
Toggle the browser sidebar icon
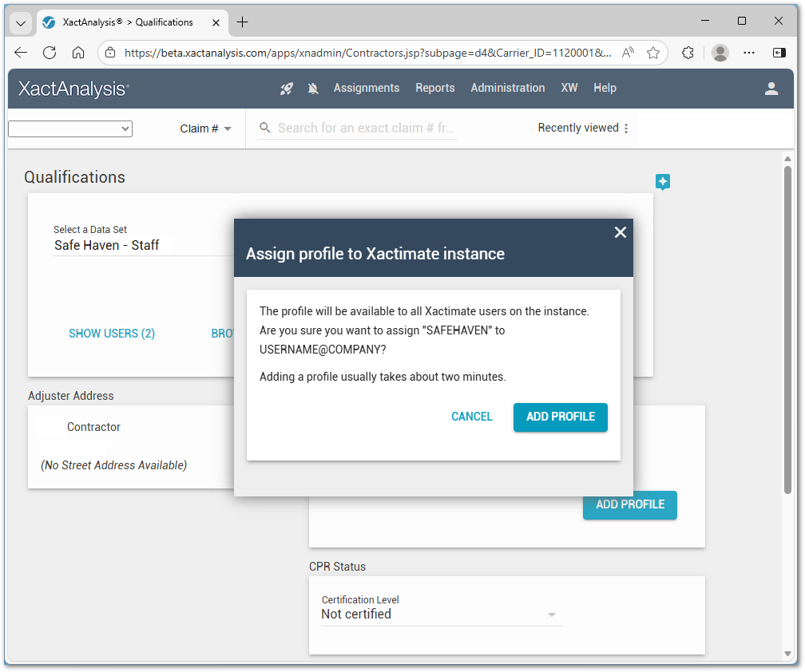pos(779,53)
